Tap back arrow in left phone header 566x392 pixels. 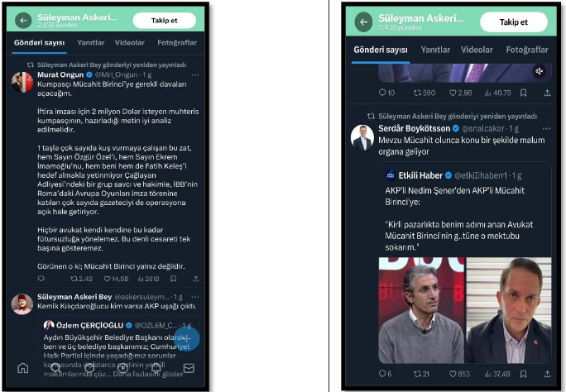(23, 21)
